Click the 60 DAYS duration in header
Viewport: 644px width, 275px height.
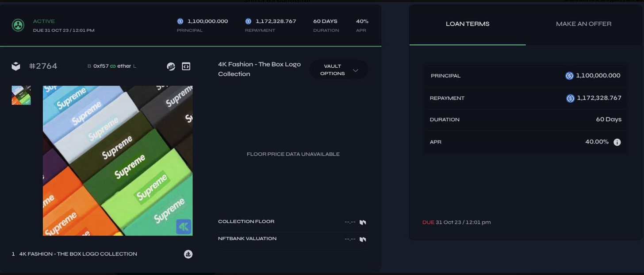pyautogui.click(x=325, y=21)
